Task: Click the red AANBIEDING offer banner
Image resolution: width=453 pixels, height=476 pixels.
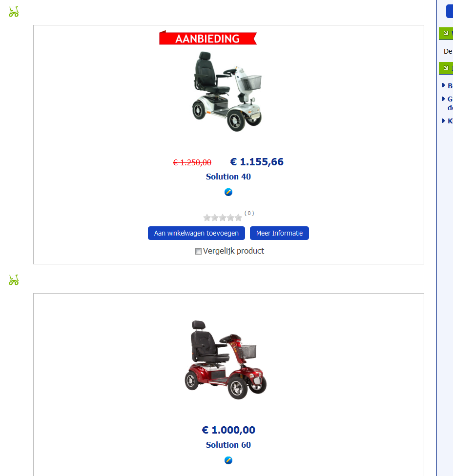Action: tap(208, 38)
